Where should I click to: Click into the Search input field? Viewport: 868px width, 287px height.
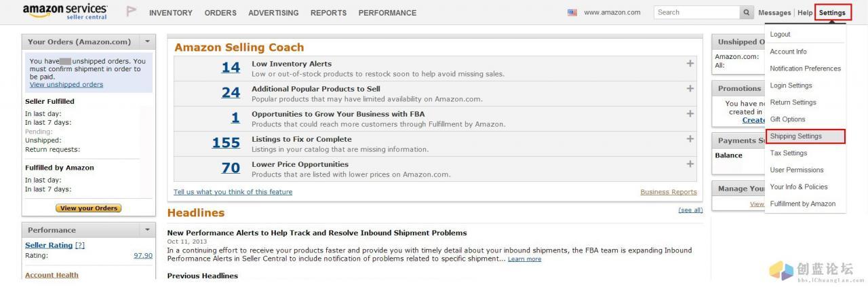pyautogui.click(x=697, y=12)
